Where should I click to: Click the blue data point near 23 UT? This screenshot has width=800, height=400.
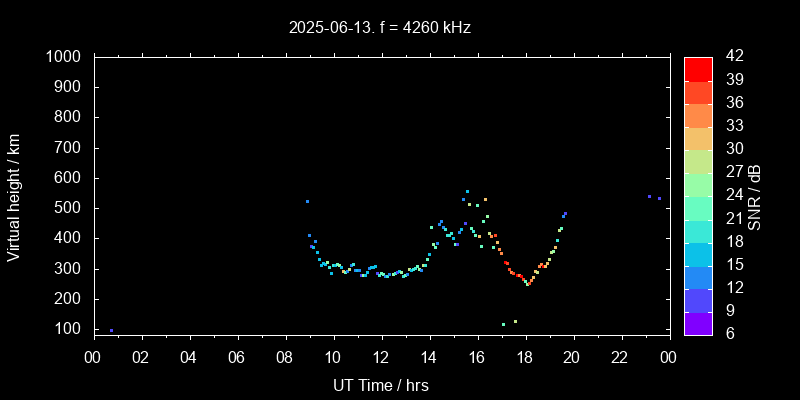coord(649,196)
